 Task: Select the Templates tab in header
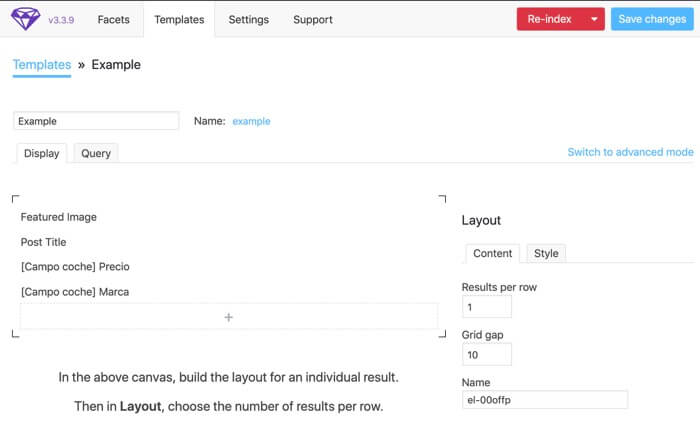(179, 19)
